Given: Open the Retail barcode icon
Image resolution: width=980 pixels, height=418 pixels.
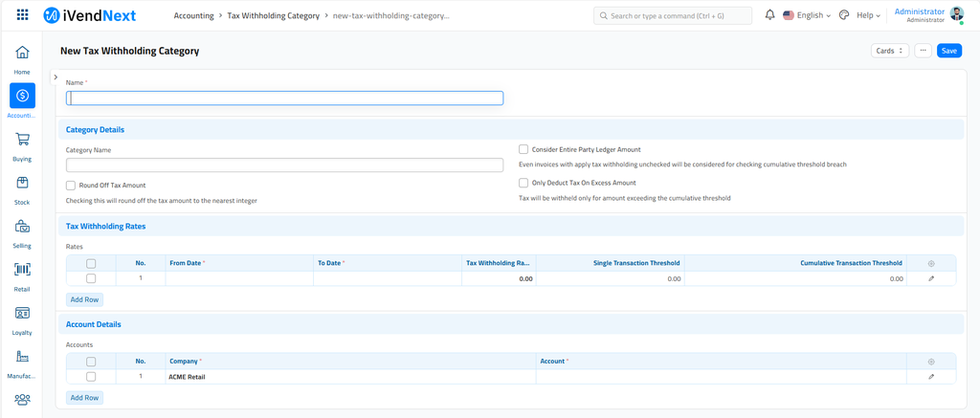Looking at the screenshot, I should click(22, 270).
